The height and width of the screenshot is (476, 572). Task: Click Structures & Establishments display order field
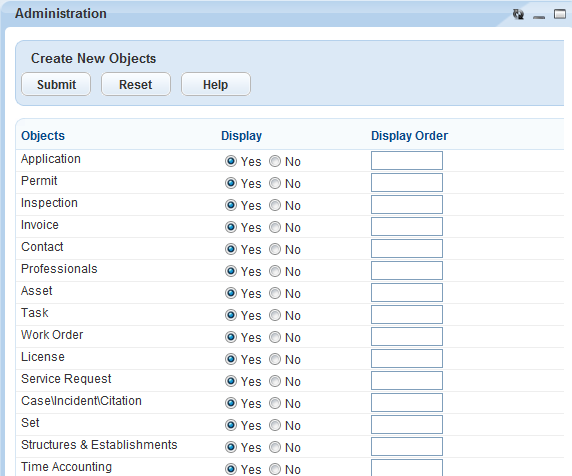pos(407,446)
